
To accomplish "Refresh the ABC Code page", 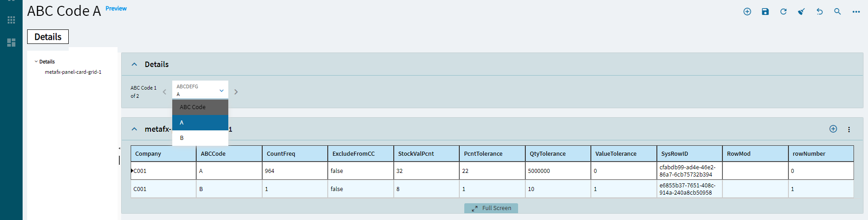I will [783, 12].
